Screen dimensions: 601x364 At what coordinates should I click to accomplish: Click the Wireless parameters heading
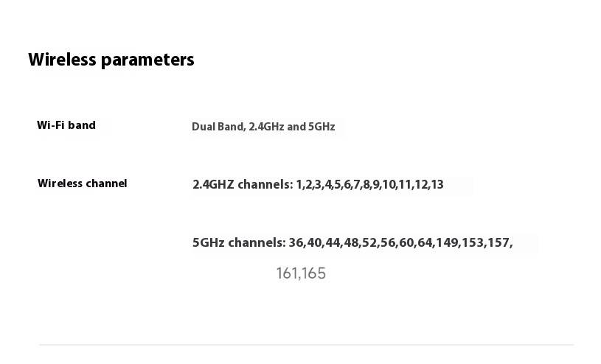(111, 60)
